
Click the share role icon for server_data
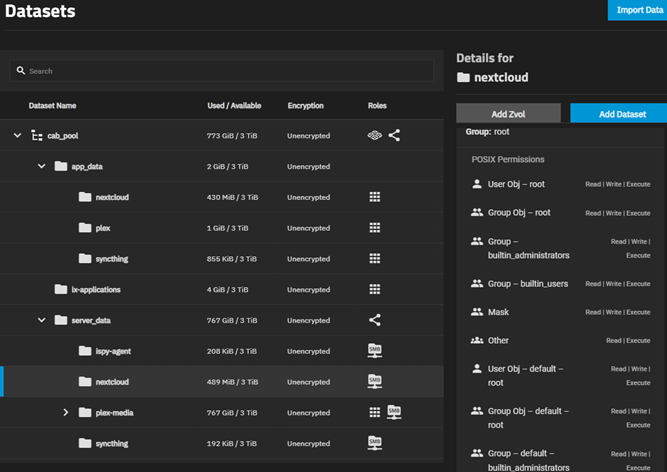[375, 320]
